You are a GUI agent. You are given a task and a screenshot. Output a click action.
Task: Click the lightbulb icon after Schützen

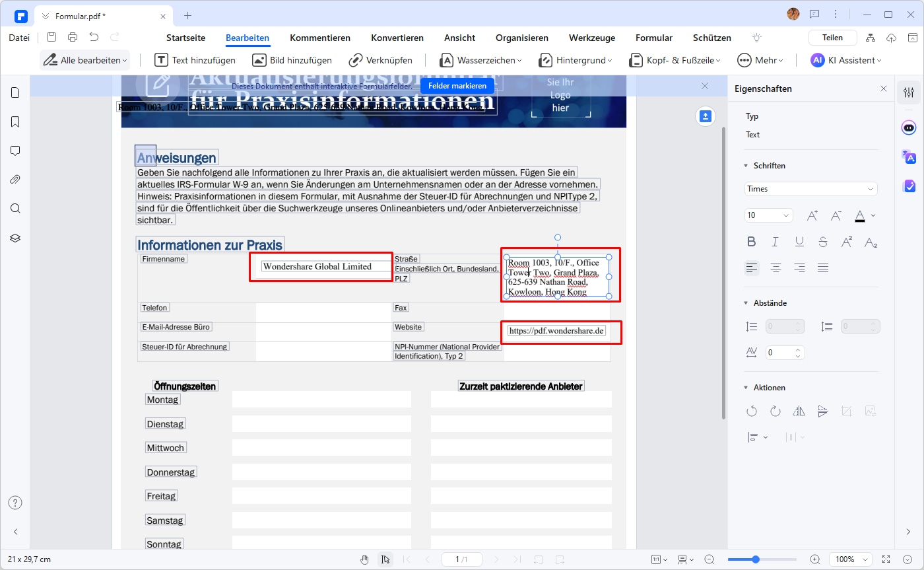(757, 38)
